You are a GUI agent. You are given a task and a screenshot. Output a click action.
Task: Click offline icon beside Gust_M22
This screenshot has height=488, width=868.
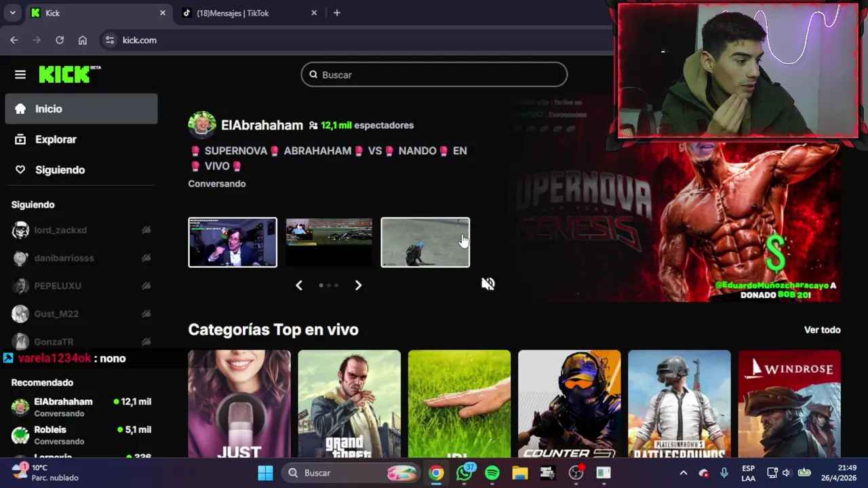pyautogui.click(x=146, y=314)
